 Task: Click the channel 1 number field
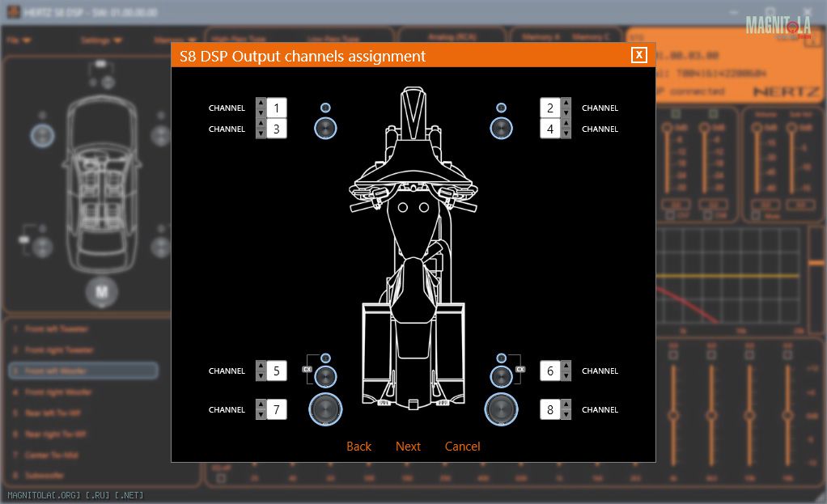(277, 108)
